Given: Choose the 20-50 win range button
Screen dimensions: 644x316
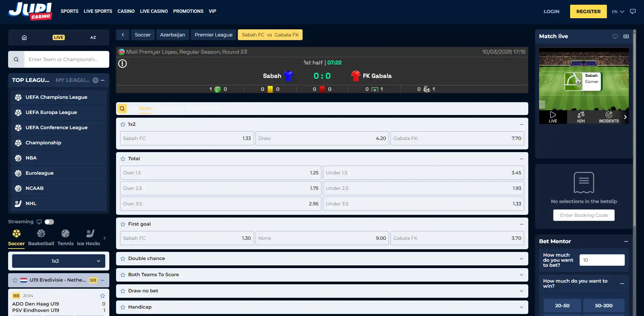Looking at the screenshot, I should click(x=562, y=306).
